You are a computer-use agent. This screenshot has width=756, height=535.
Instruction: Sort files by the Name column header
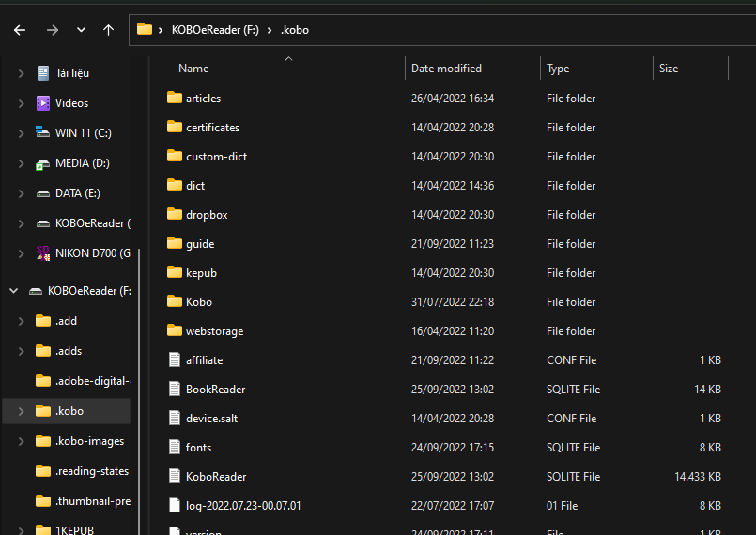click(193, 69)
